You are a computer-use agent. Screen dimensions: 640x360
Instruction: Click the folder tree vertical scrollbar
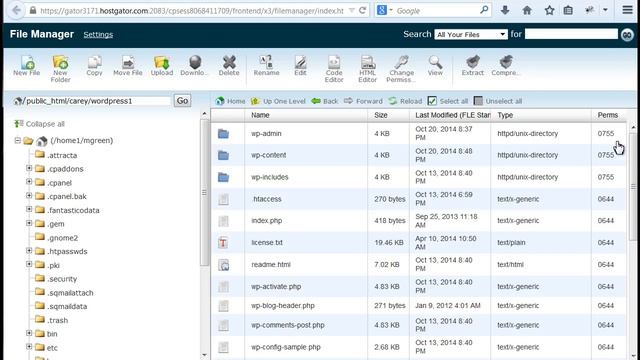click(204, 193)
